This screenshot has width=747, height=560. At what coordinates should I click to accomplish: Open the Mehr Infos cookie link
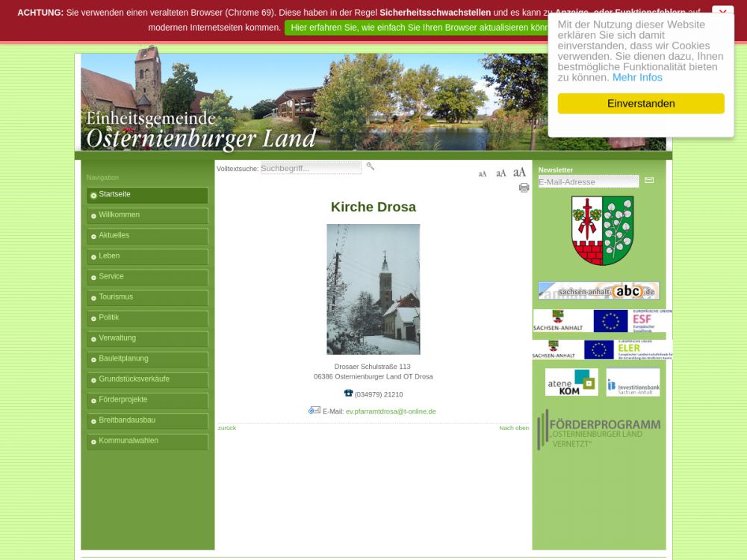point(637,78)
